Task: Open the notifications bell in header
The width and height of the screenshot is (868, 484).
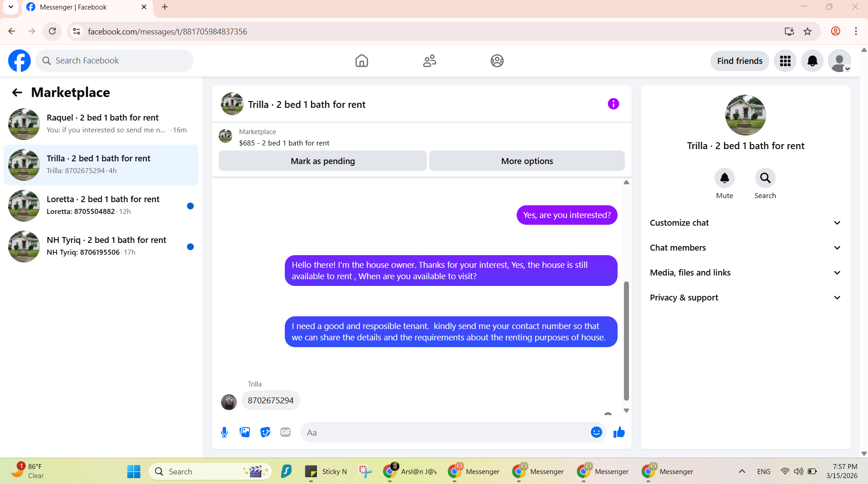Action: pos(812,61)
